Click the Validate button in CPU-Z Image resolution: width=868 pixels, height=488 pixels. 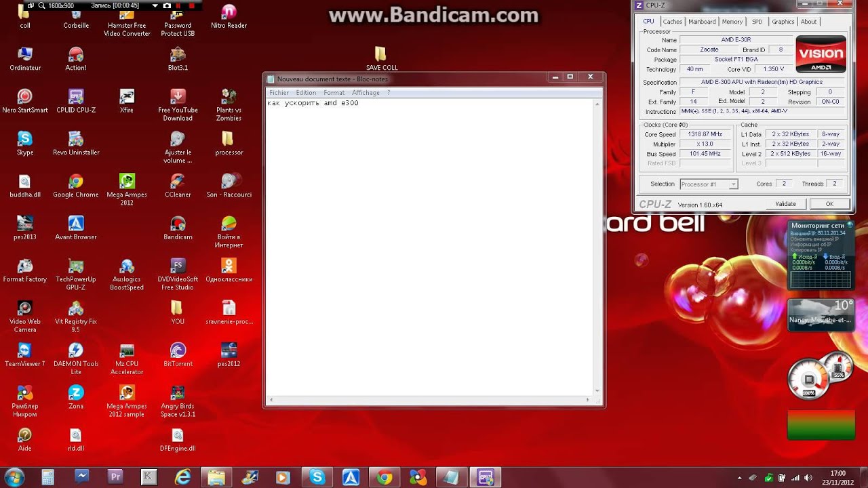pyautogui.click(x=785, y=204)
